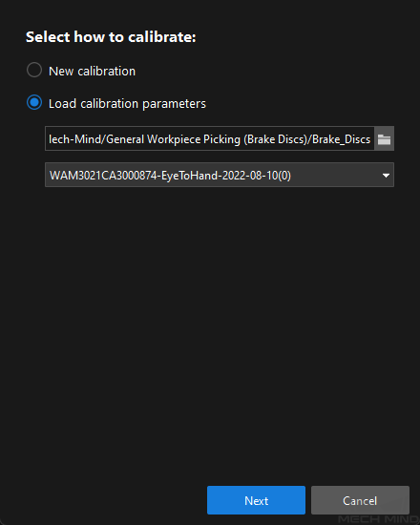Select the Load calibration parameters radio button

[x=34, y=102]
